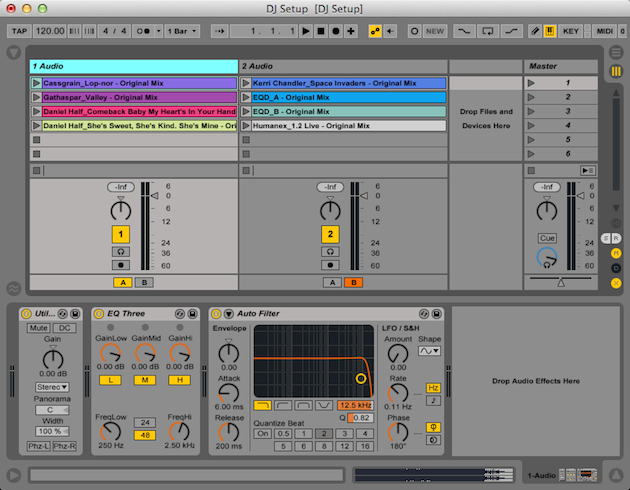Select the notch filter type button

324,405
